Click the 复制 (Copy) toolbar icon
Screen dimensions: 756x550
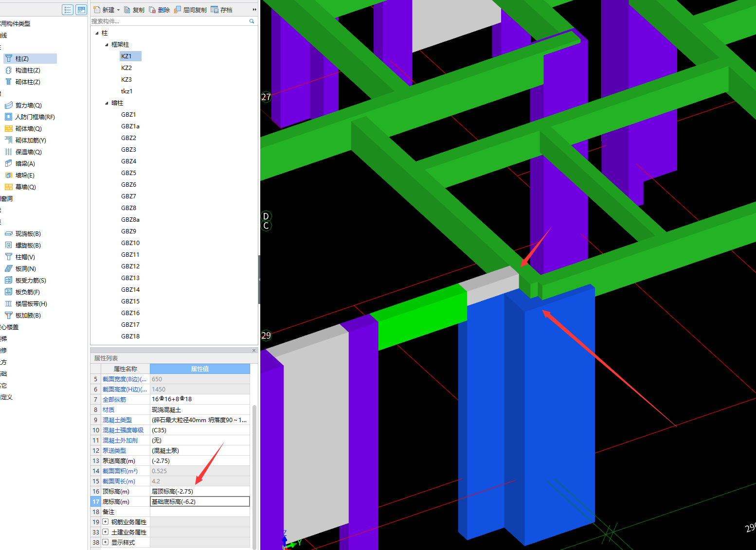point(127,10)
